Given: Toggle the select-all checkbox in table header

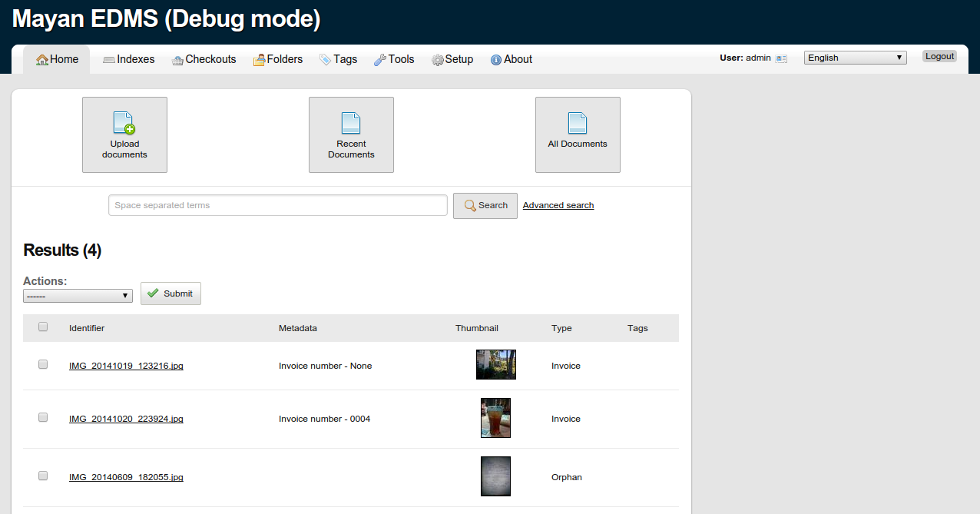Looking at the screenshot, I should [x=43, y=327].
